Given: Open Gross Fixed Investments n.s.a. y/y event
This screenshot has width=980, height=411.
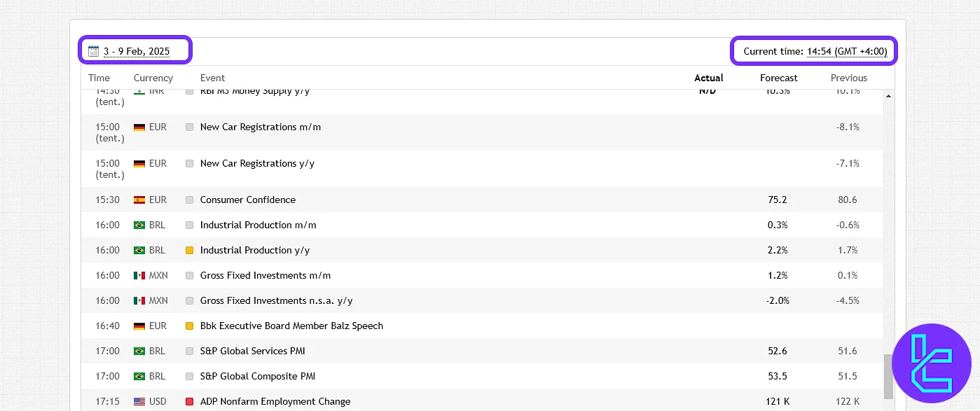Looking at the screenshot, I should pos(277,300).
